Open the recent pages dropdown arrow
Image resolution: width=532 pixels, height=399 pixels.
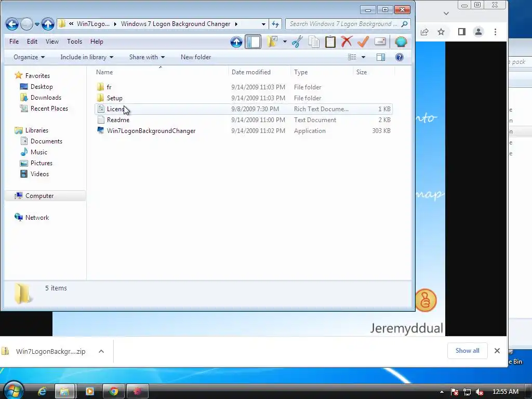pyautogui.click(x=37, y=24)
